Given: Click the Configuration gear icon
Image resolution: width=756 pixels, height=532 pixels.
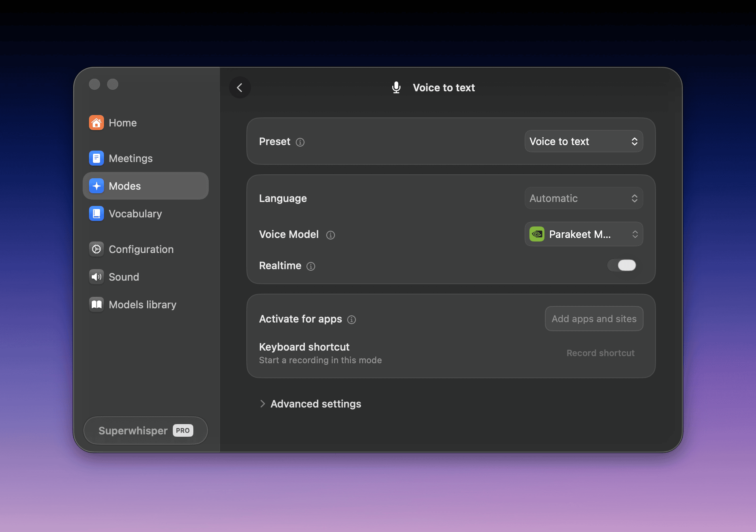Looking at the screenshot, I should coord(96,249).
